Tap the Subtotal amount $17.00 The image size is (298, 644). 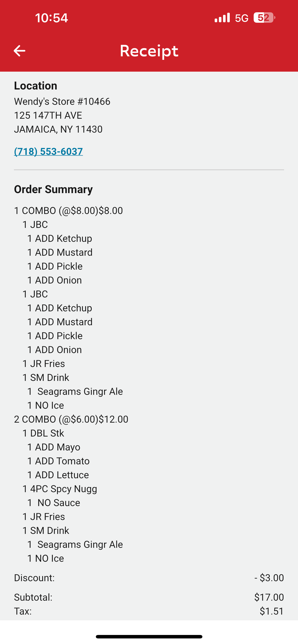point(269,597)
